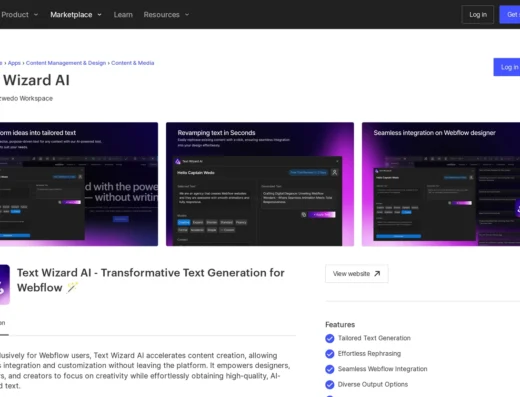This screenshot has width=520, height=397.
Task: Select the Diverse Output Options feature text
Action: 373,384
